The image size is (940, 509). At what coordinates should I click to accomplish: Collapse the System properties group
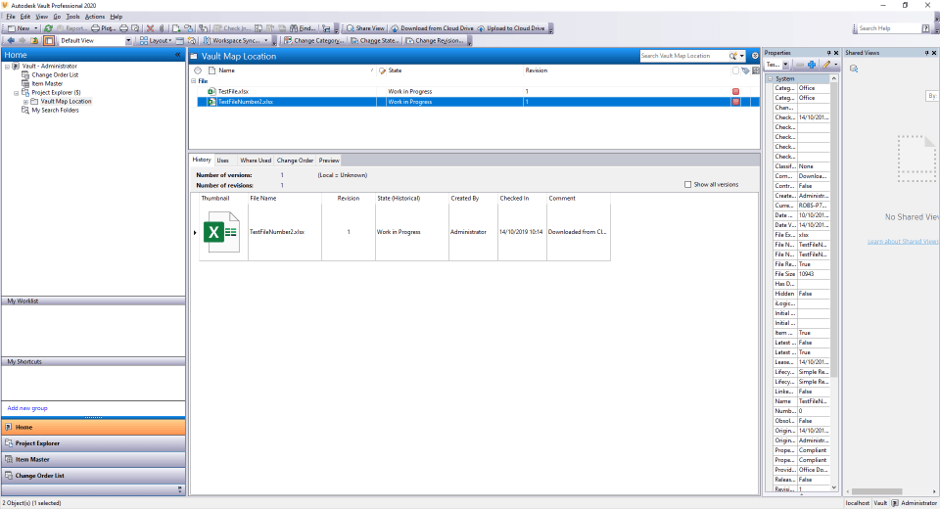coord(770,79)
